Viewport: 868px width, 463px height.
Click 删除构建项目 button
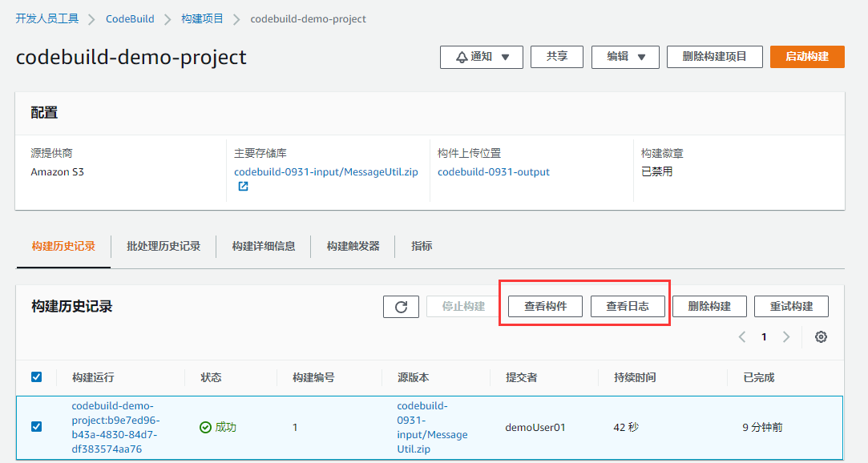pyautogui.click(x=715, y=56)
